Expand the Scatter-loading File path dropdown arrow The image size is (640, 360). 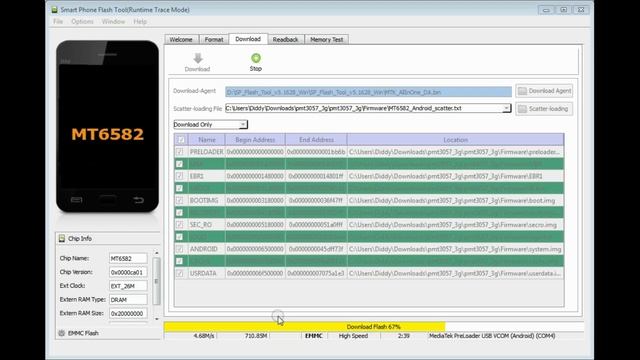pyautogui.click(x=506, y=109)
